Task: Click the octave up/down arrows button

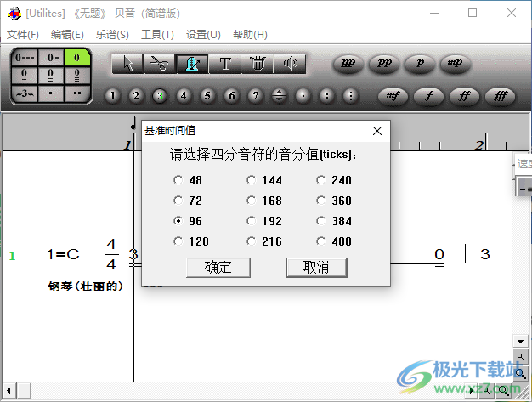Action: (279, 96)
